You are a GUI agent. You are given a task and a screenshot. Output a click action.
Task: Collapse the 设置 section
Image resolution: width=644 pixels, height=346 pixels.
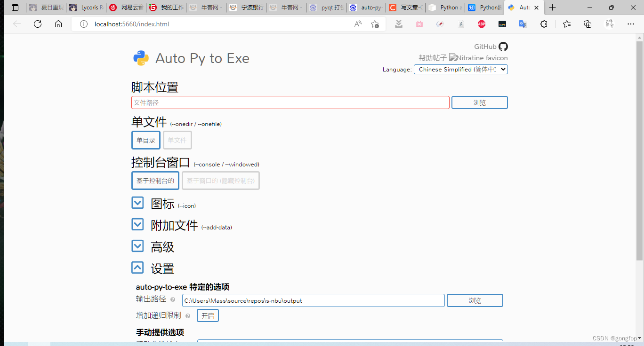[137, 267]
